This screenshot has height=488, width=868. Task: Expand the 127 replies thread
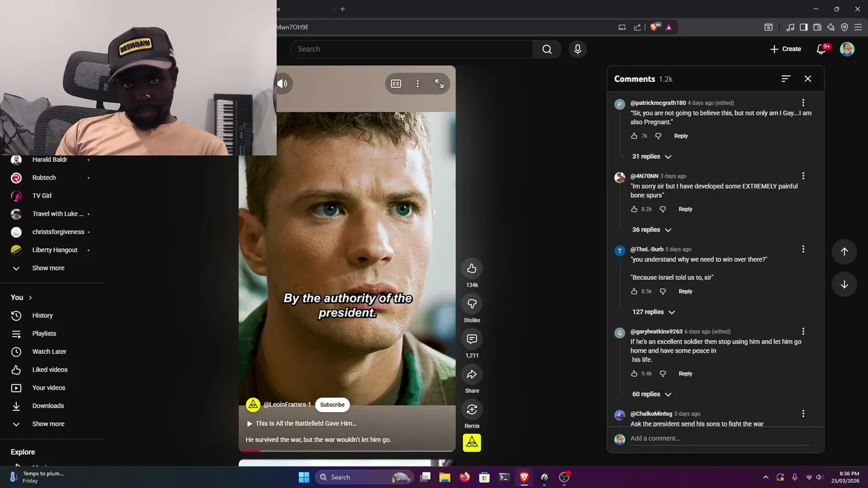click(x=654, y=312)
